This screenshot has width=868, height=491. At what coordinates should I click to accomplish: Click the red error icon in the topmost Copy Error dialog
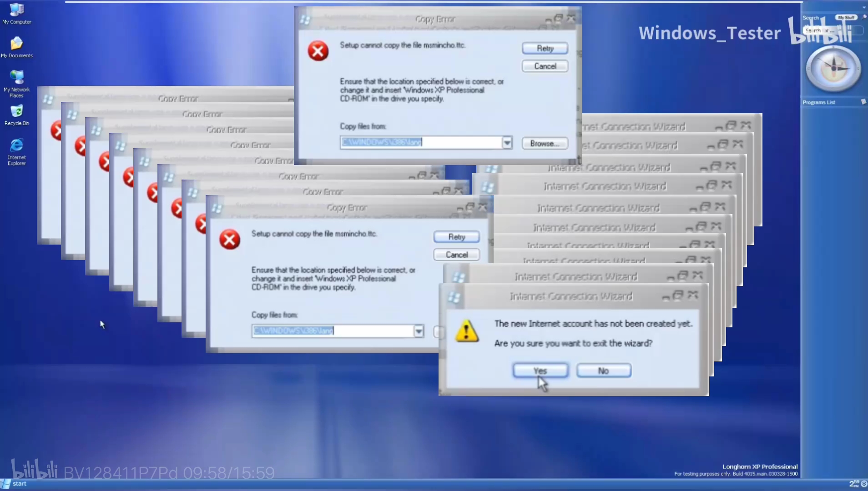point(318,50)
